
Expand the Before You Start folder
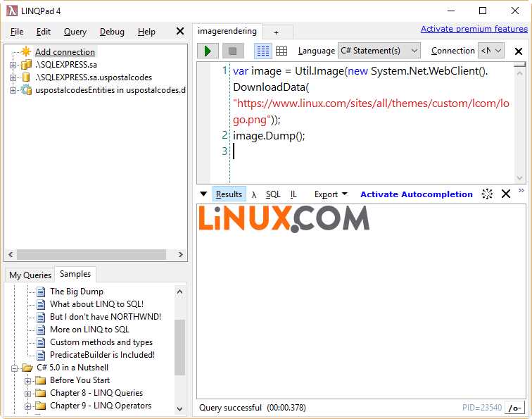tap(27, 381)
